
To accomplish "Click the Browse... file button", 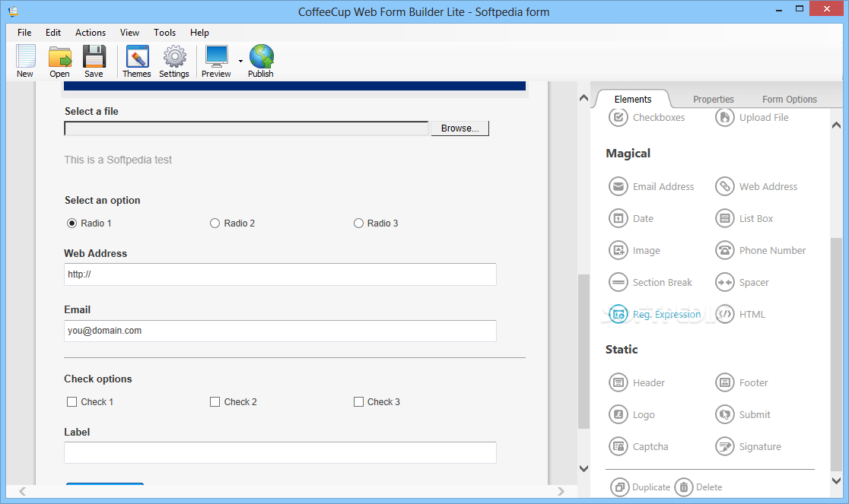I will [x=459, y=128].
